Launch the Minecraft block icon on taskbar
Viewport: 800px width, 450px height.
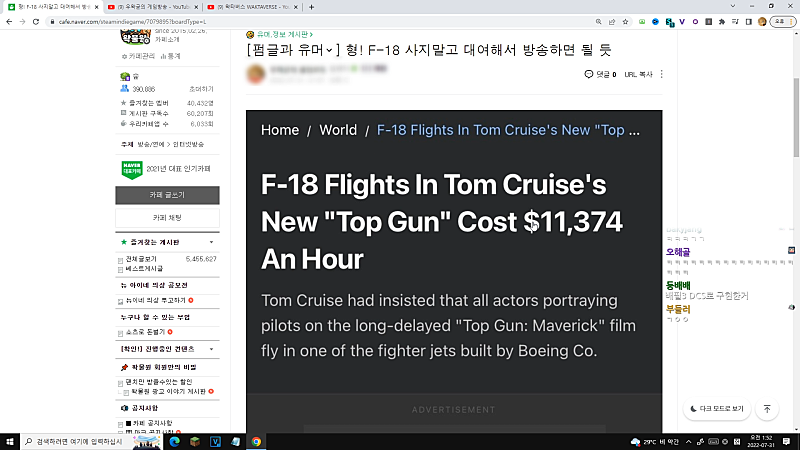click(x=195, y=442)
